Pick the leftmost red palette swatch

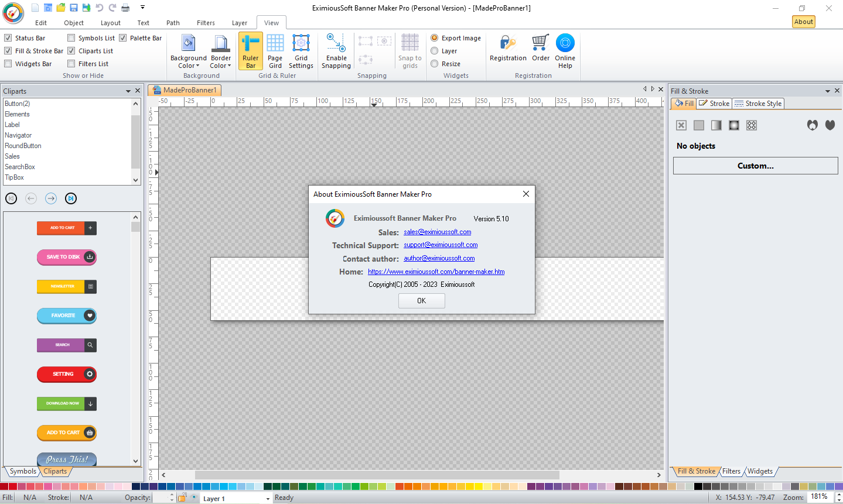coord(4,486)
